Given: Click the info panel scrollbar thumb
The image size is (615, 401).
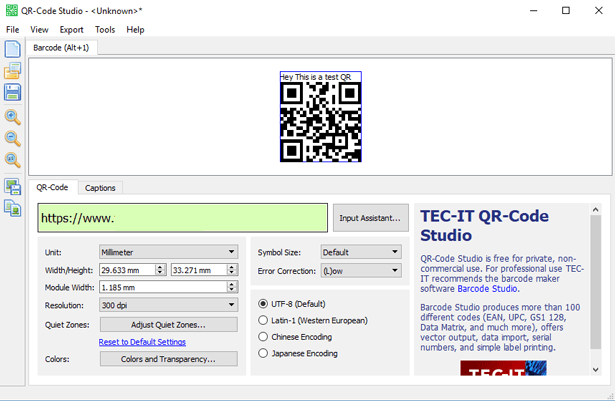Looking at the screenshot, I should coord(595,282).
